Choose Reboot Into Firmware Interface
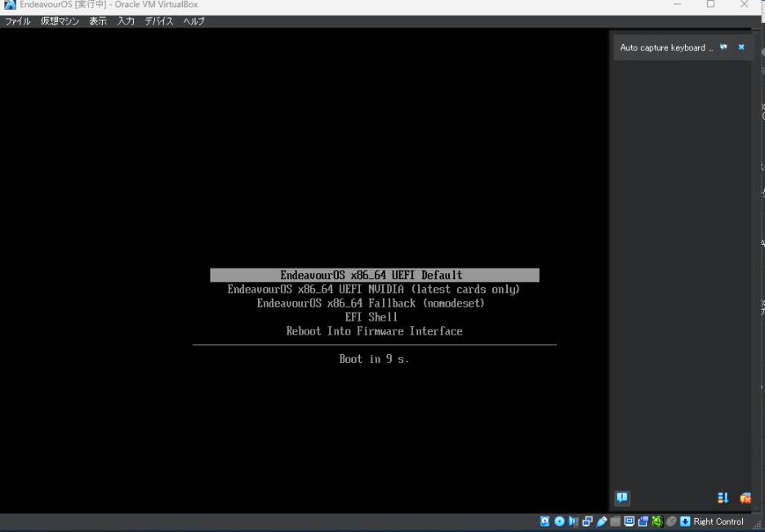The width and height of the screenshot is (765, 532). tap(374, 331)
